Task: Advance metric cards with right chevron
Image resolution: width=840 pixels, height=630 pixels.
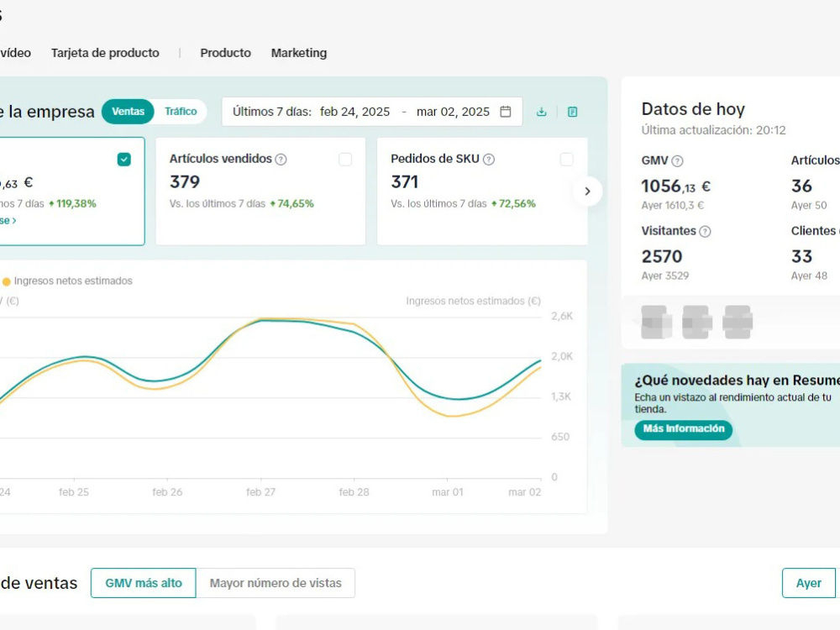Action: click(x=587, y=192)
